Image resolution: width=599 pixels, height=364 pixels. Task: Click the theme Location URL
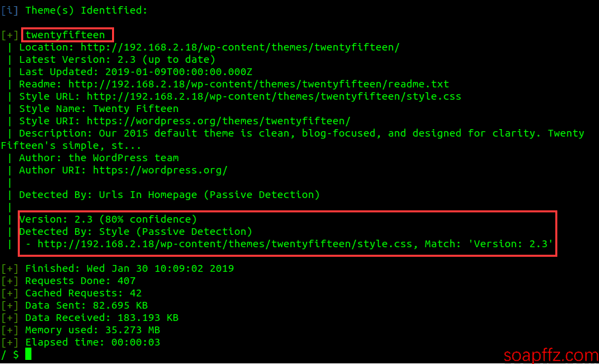pyautogui.click(x=240, y=47)
